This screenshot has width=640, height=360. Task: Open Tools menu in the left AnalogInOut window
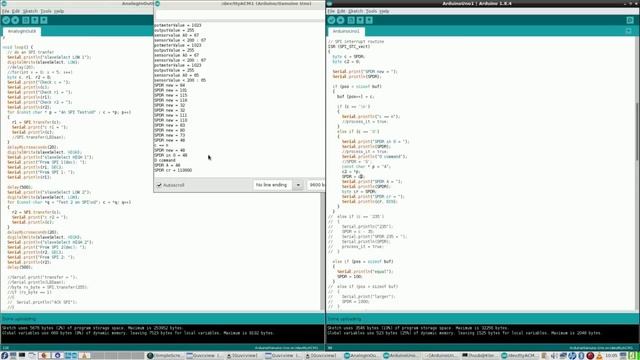pos(46,11)
